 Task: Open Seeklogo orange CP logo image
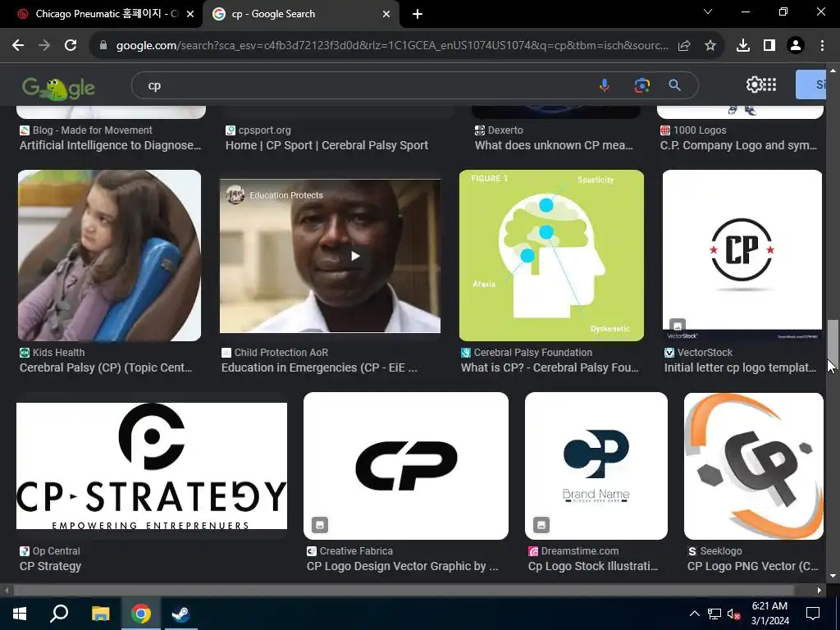(753, 466)
